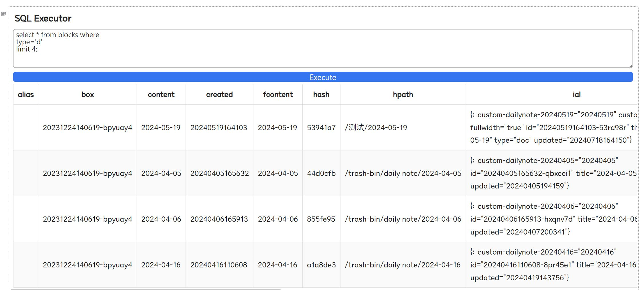Click content cell 2024-05-19

(161, 128)
